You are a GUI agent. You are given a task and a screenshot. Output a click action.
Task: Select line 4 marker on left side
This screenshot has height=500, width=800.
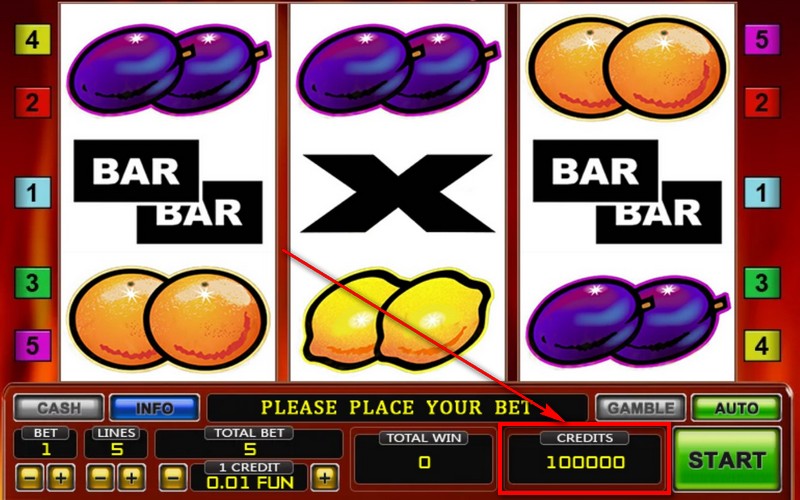coord(33,39)
